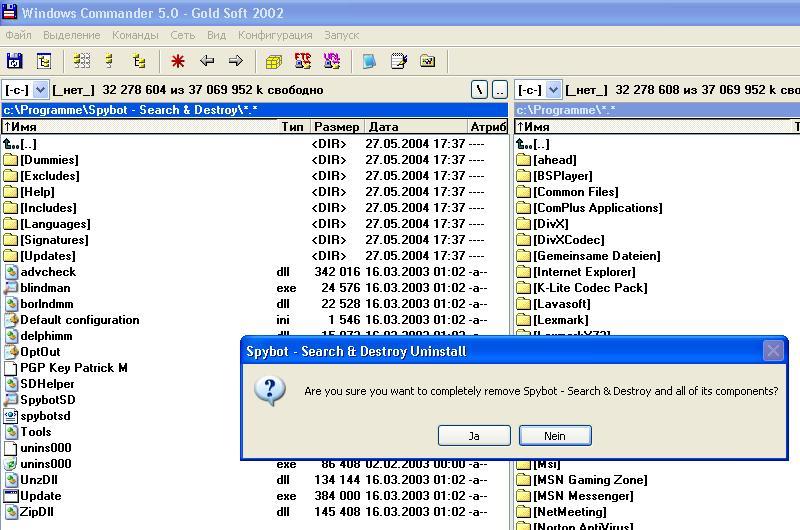Select the [Updates] folder
This screenshot has height=530, width=800.
coord(255,256)
